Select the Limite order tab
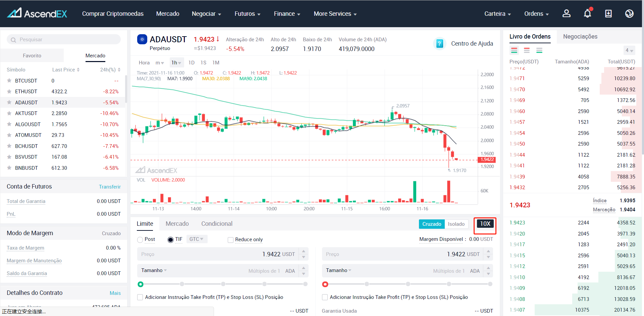644x316 pixels. (x=145, y=224)
